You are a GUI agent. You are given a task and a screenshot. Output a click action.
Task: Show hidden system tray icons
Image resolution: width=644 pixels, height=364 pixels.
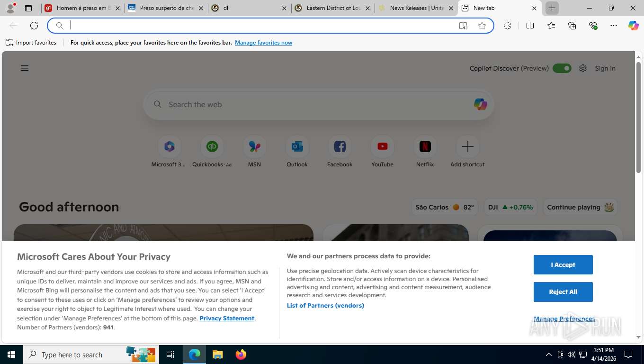click(x=549, y=355)
